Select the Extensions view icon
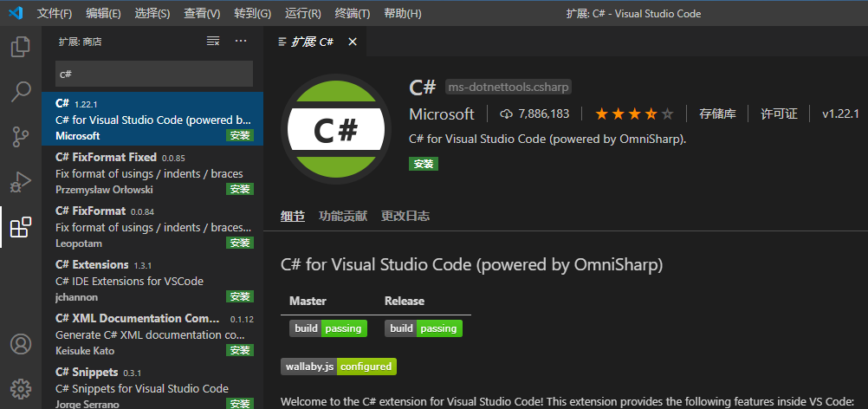 (x=20, y=227)
